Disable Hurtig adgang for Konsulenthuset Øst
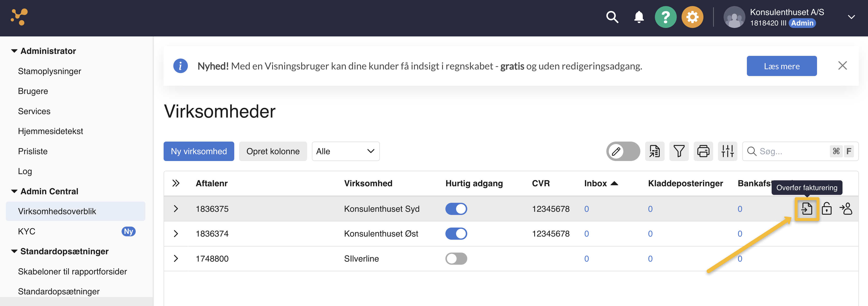The width and height of the screenshot is (868, 306). (456, 233)
